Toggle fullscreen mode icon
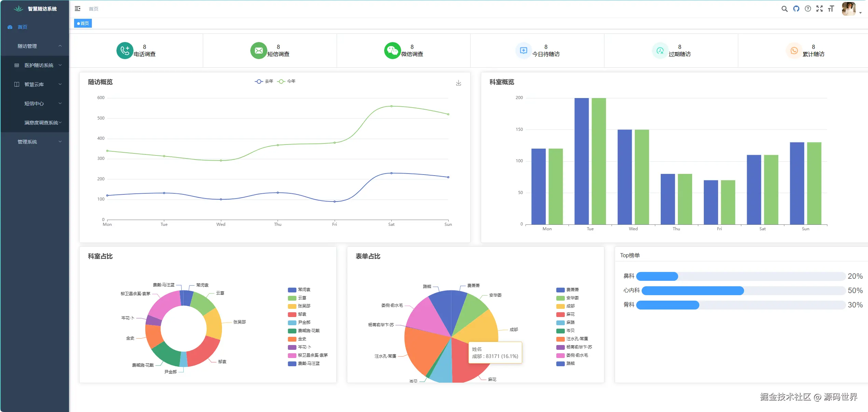 pyautogui.click(x=819, y=9)
